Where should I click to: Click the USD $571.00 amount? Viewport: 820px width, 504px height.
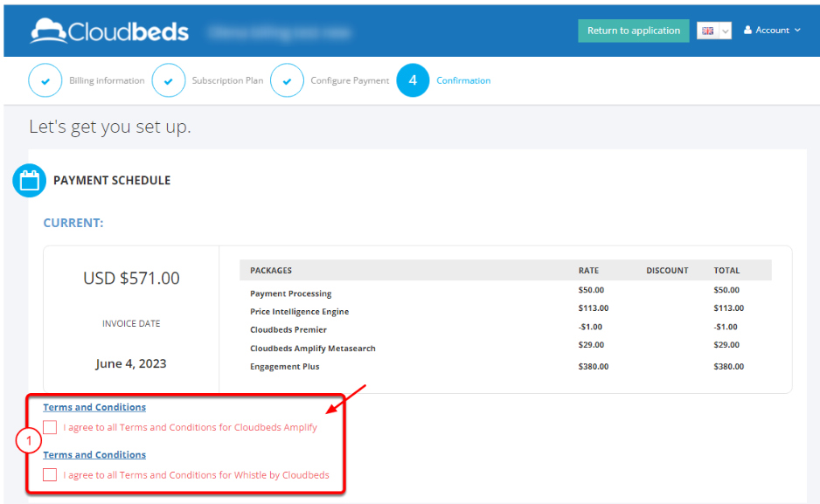(131, 279)
